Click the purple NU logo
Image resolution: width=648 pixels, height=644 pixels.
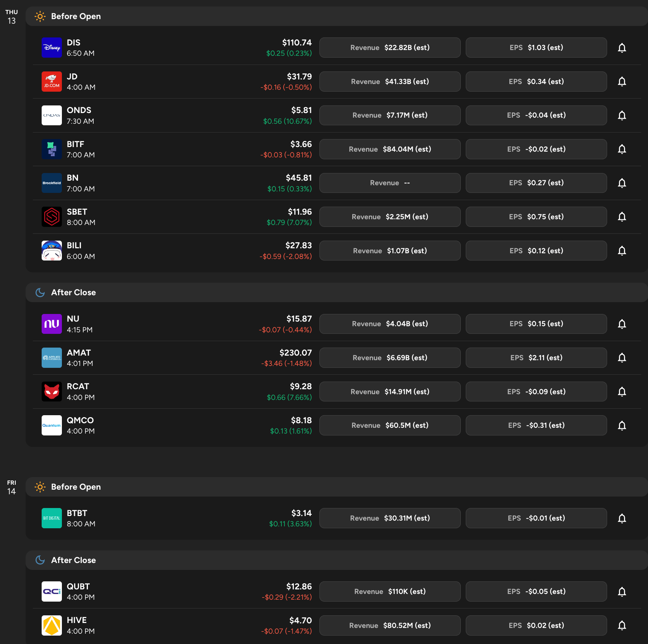click(52, 324)
